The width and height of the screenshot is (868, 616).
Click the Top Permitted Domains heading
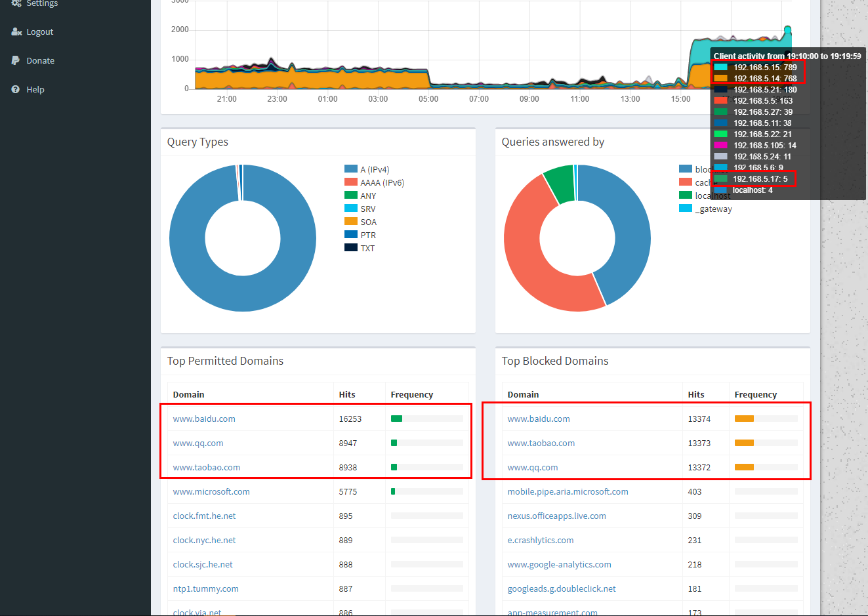225,361
